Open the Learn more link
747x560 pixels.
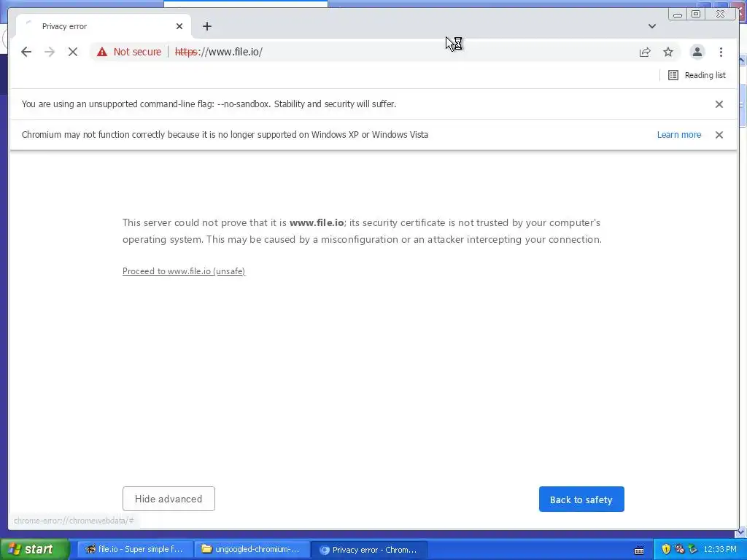679,135
